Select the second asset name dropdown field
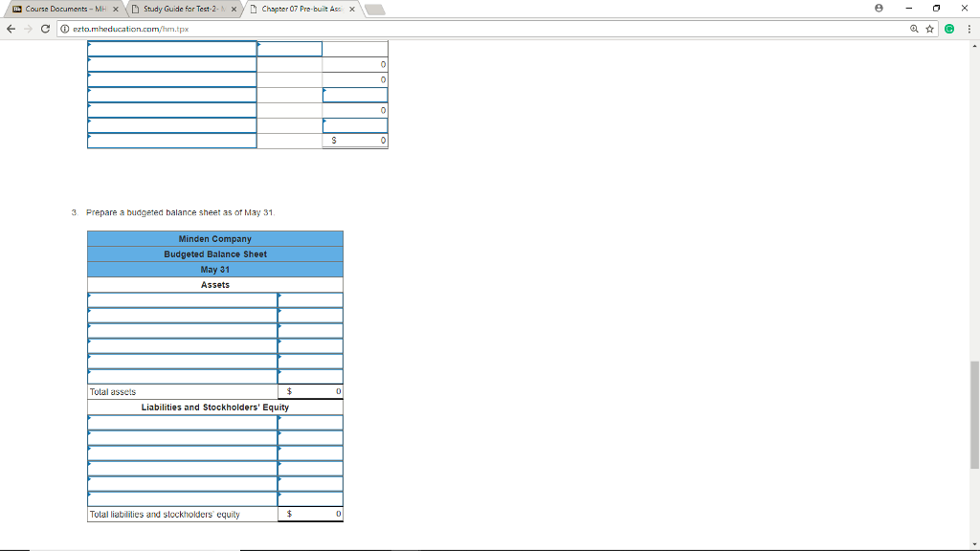The height and width of the screenshot is (551, 980). coord(183,316)
